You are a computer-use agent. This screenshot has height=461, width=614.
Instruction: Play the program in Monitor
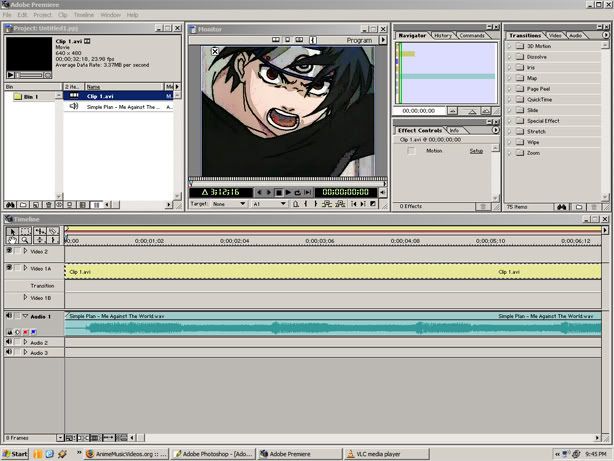[x=288, y=192]
